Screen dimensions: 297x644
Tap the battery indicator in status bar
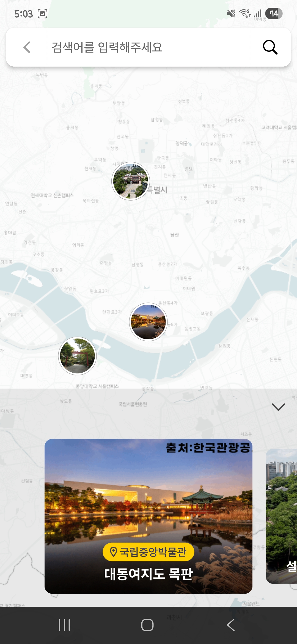click(274, 13)
